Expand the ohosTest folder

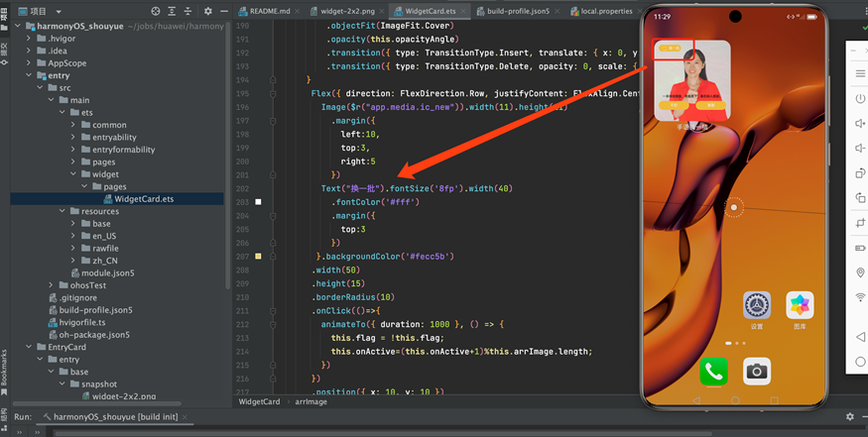coord(51,284)
